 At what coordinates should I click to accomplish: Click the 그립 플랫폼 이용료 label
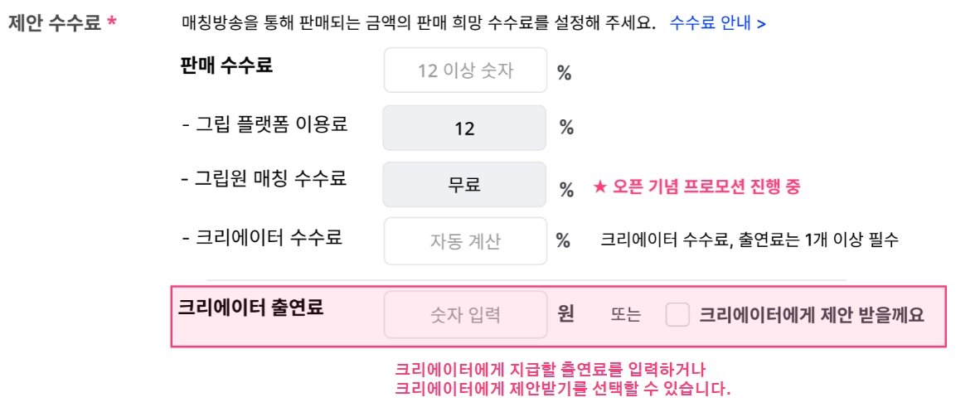click(x=264, y=125)
